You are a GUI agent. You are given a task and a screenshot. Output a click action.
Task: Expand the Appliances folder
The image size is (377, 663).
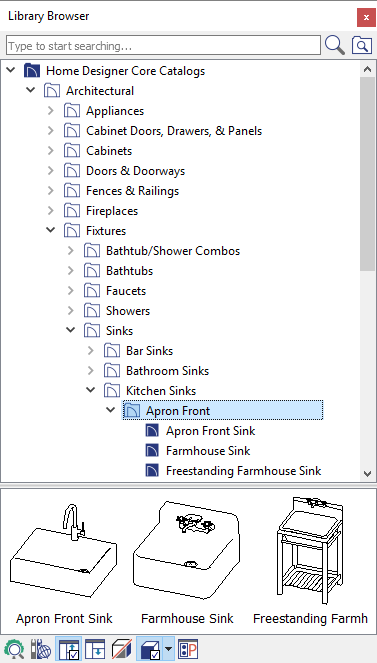coord(51,111)
